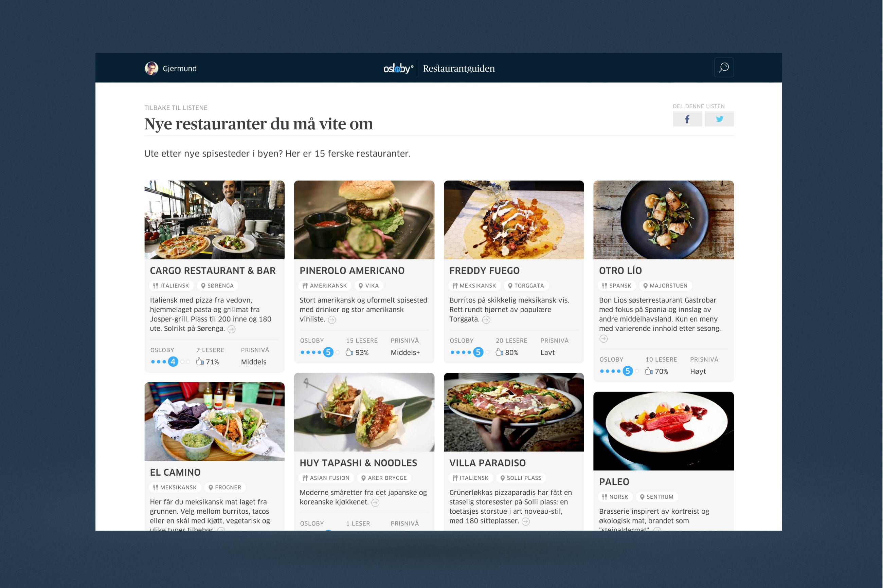Viewport: 883px width, 588px height.
Task: Click the arrow icon after Freddy Fuego text
Action: [486, 320]
